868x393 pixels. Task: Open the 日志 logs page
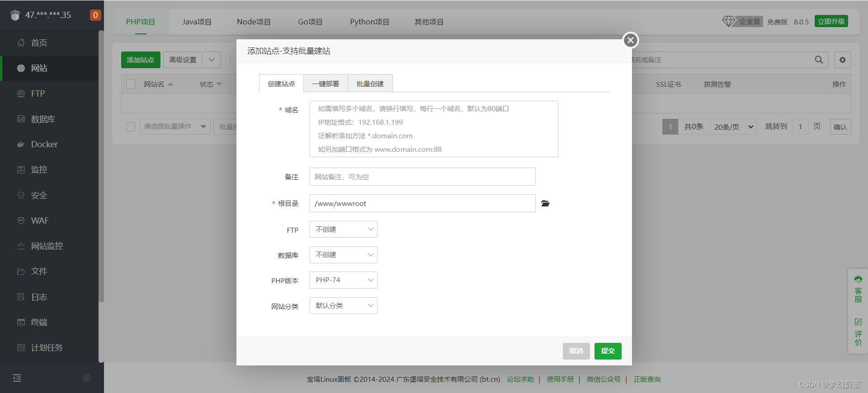49,297
